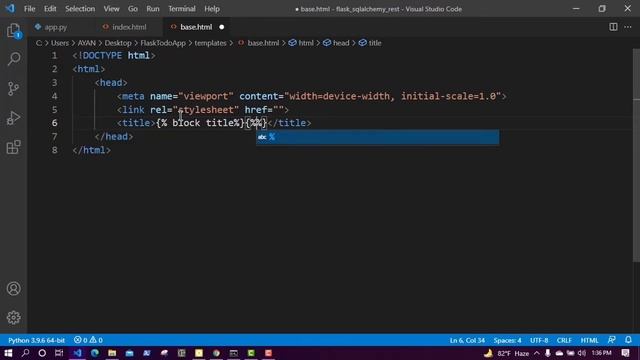The height and width of the screenshot is (360, 640).
Task: Click 'viewport' text on line 4
Action: click(206, 96)
